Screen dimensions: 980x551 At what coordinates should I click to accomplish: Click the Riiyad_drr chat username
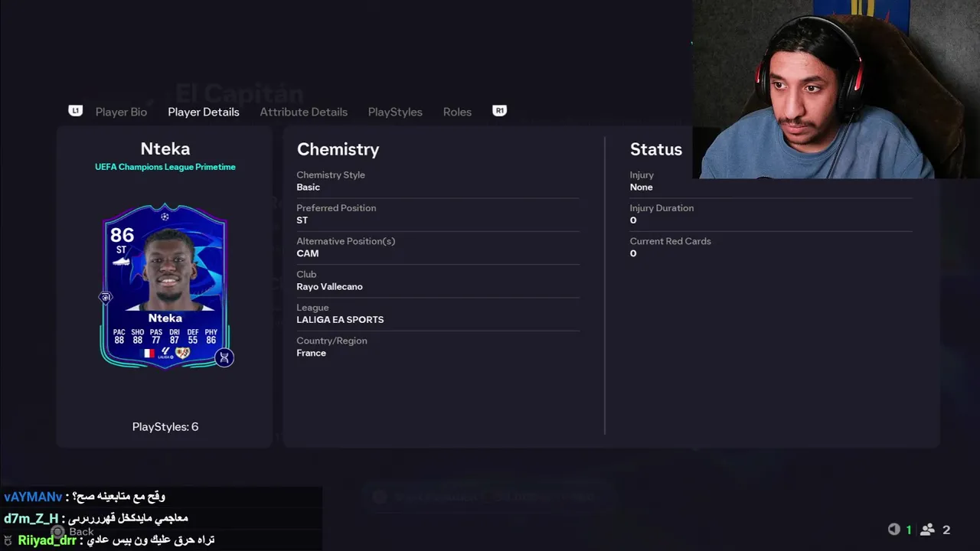pyautogui.click(x=47, y=540)
